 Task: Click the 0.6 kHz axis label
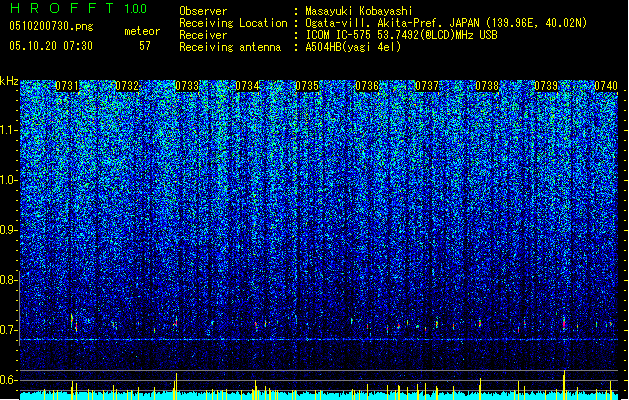tap(8, 380)
